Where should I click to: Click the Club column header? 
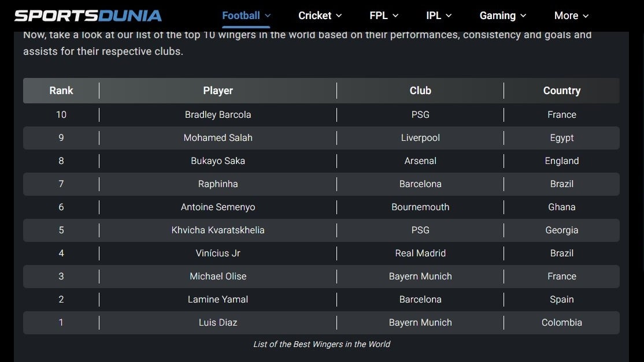point(420,91)
